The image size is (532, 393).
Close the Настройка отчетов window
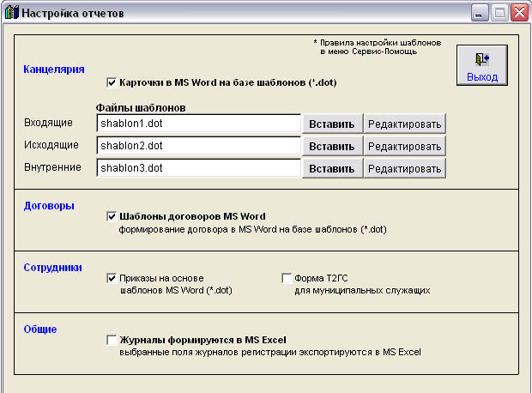(x=519, y=13)
